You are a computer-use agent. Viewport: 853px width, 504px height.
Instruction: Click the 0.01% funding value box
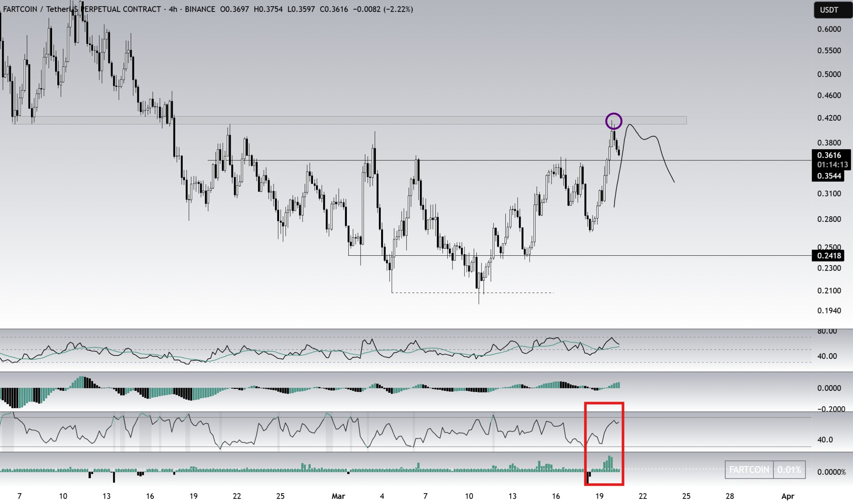[x=789, y=470]
